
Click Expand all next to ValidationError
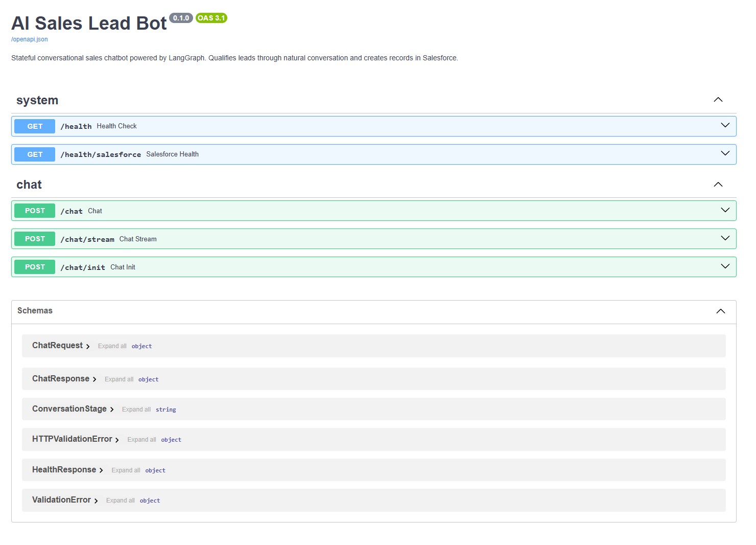coord(121,500)
